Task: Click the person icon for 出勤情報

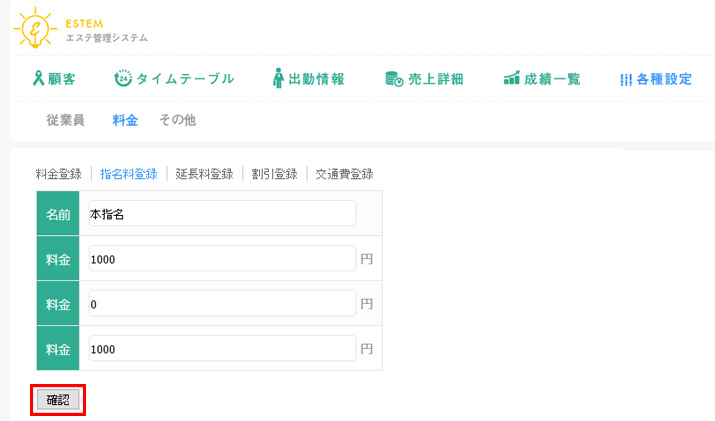Action: [x=278, y=79]
